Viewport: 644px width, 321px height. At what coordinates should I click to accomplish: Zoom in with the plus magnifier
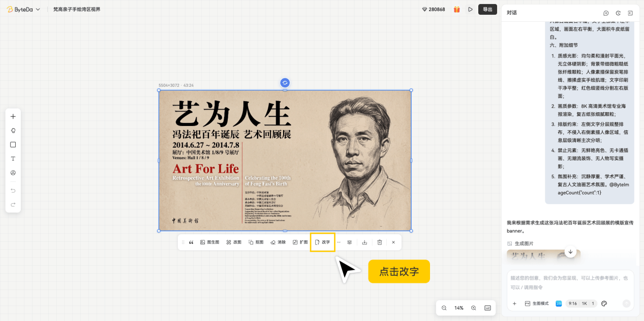pyautogui.click(x=474, y=308)
